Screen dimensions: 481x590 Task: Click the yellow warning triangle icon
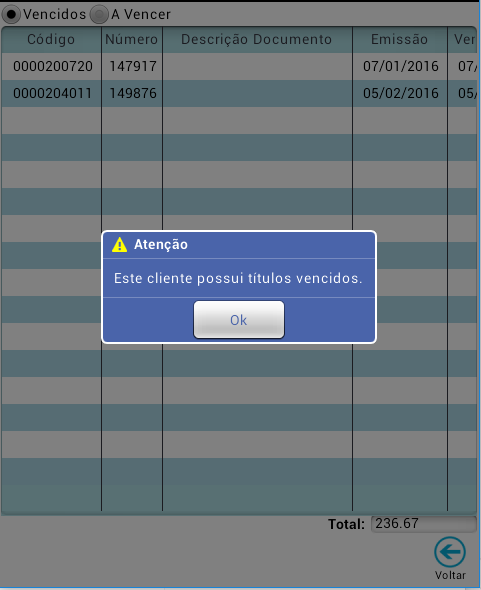(119, 245)
